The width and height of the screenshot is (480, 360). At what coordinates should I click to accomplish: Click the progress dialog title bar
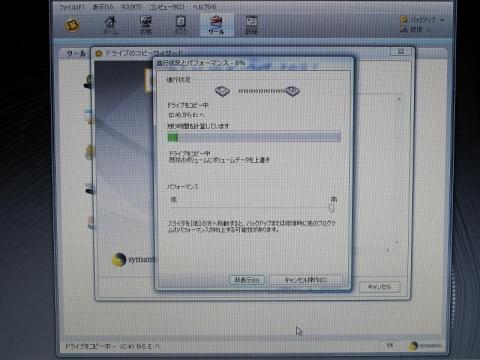[x=253, y=63]
